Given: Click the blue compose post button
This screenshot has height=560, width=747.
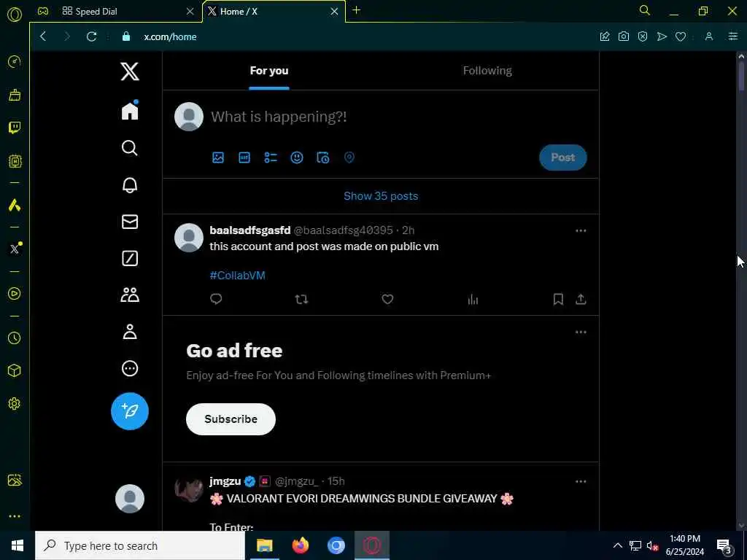Looking at the screenshot, I should pos(130,411).
